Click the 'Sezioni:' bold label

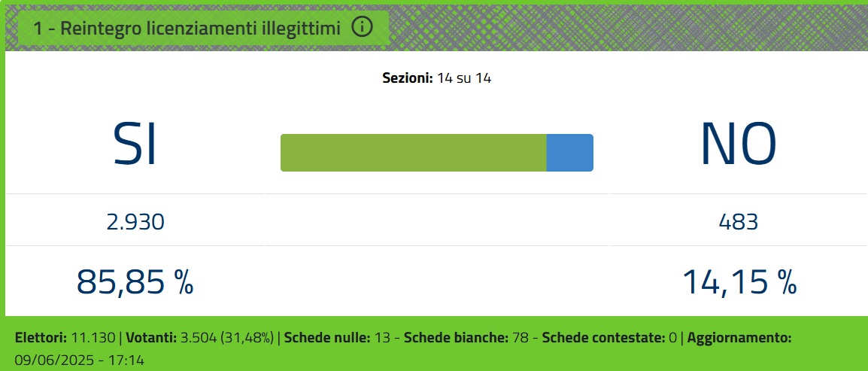click(408, 78)
